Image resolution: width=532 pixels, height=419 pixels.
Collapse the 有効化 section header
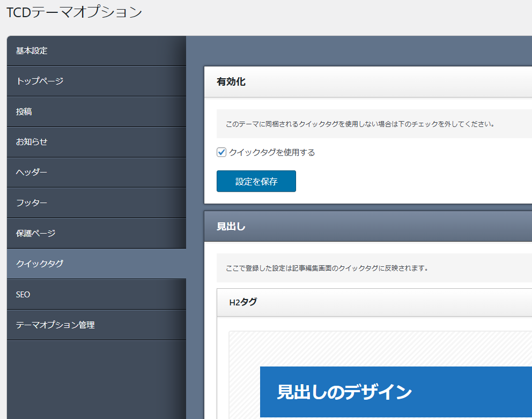click(x=368, y=82)
